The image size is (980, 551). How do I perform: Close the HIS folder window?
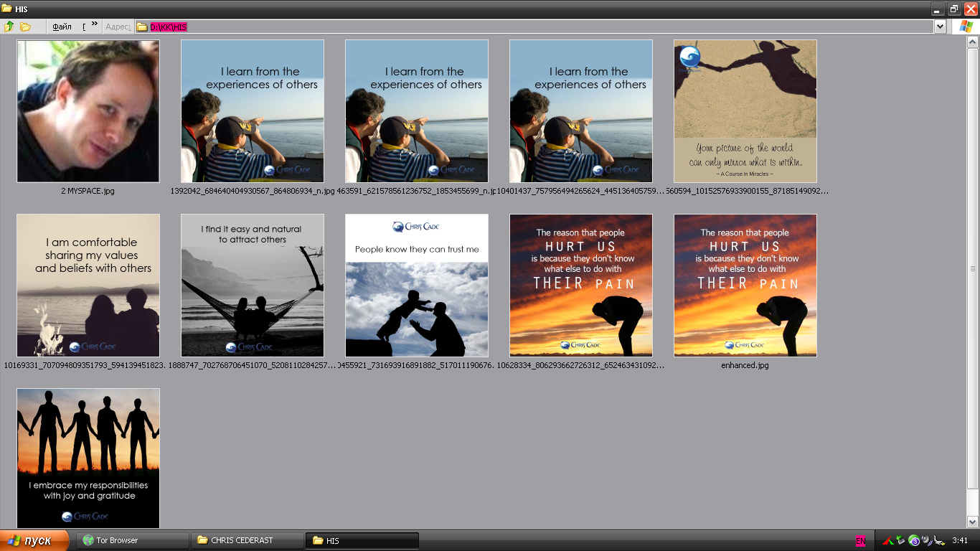(971, 9)
